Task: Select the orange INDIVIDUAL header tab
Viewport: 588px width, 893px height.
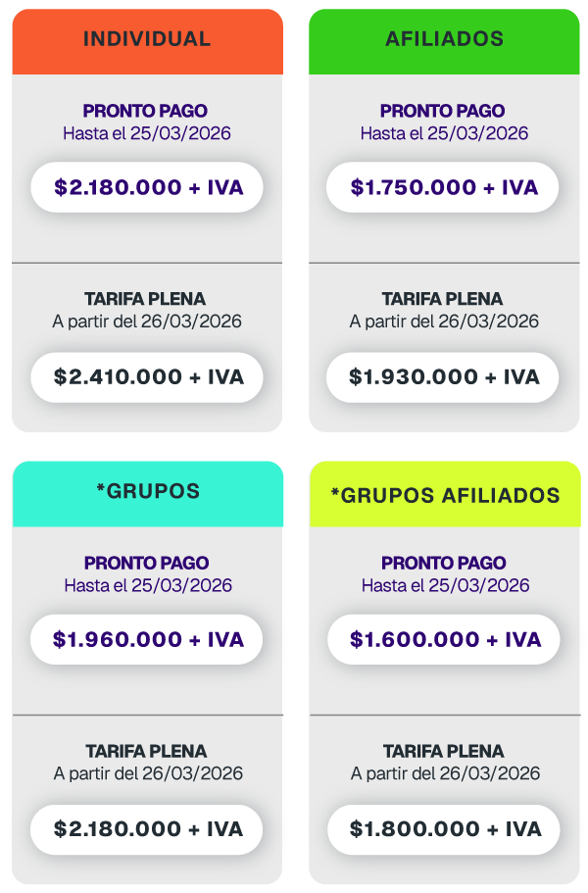Action: coord(147,39)
